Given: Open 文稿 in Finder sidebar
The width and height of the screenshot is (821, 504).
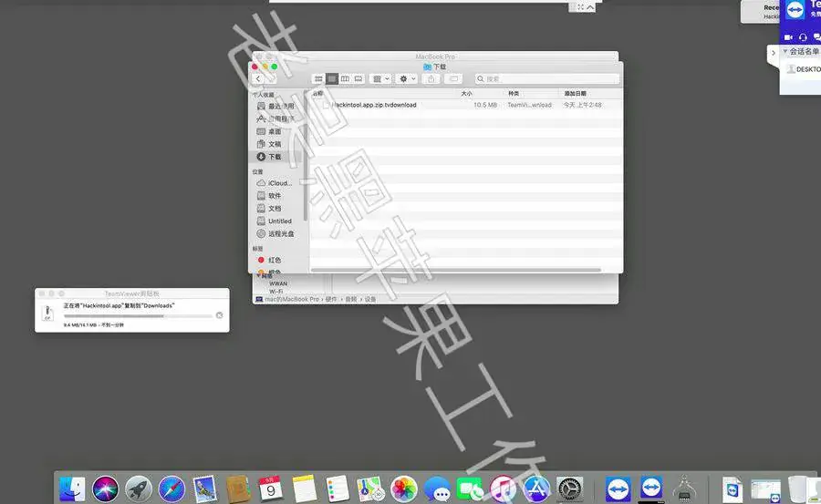Looking at the screenshot, I should 269,144.
